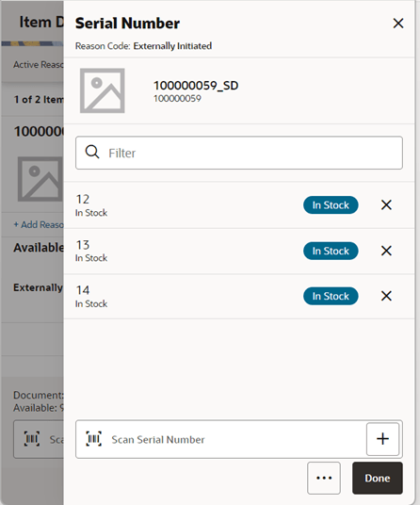Focus the Filter input field
Viewport: 420px width, 505px height.
point(239,153)
